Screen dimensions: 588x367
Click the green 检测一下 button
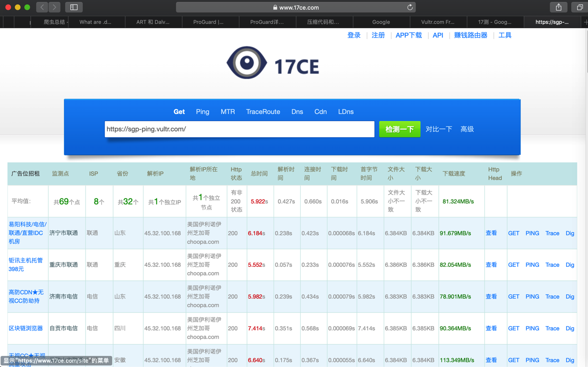tap(399, 129)
